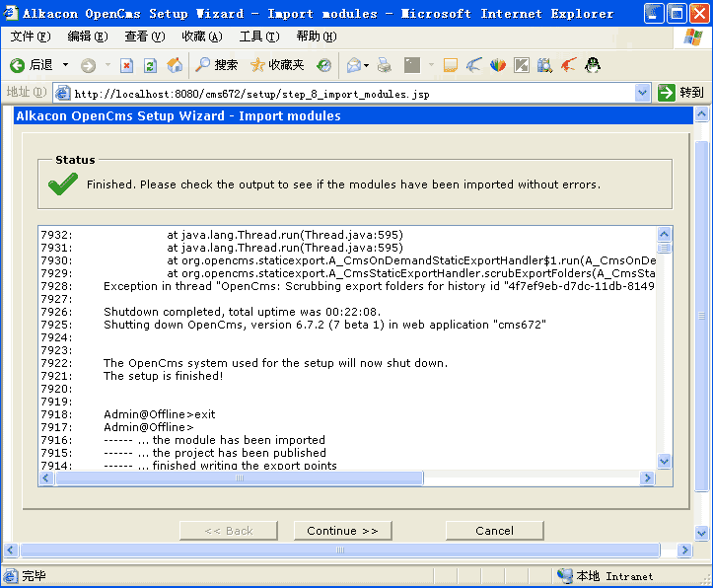Image resolution: width=713 pixels, height=588 pixels.
Task: Click the 'The setup is finished!' log line
Action: click(164, 376)
